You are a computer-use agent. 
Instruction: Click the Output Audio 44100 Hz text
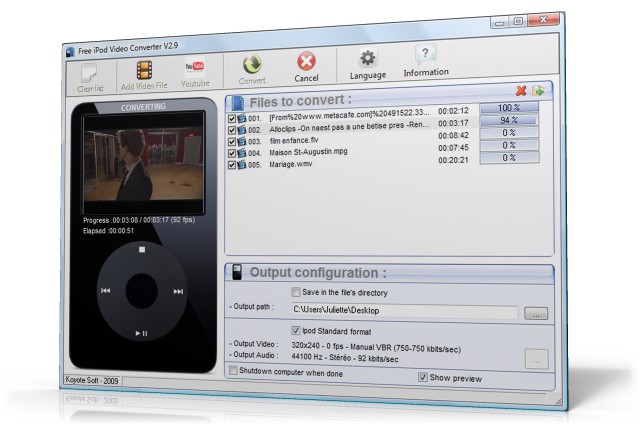345,358
